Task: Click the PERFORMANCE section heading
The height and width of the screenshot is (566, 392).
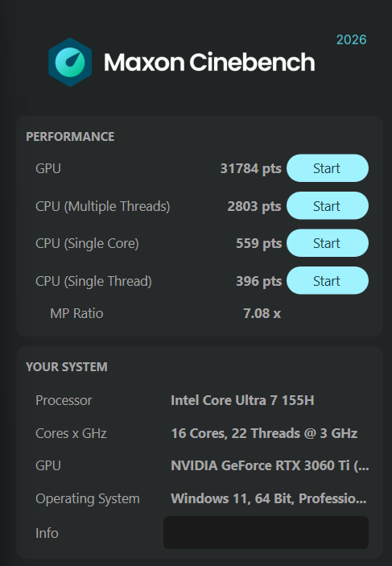Action: click(70, 137)
